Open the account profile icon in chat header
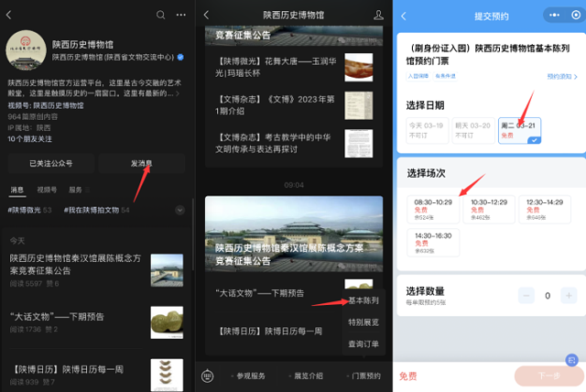Screen dimensions: 586x392 point(378,16)
